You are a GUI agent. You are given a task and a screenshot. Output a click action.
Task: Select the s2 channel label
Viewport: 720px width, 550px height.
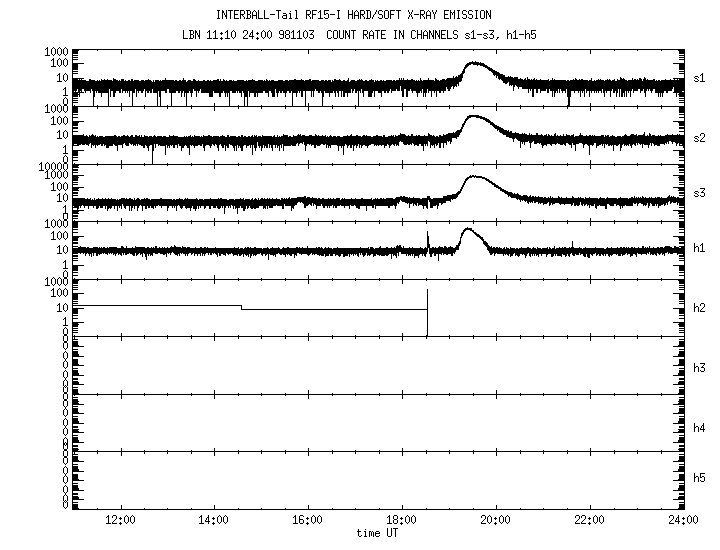(x=700, y=136)
